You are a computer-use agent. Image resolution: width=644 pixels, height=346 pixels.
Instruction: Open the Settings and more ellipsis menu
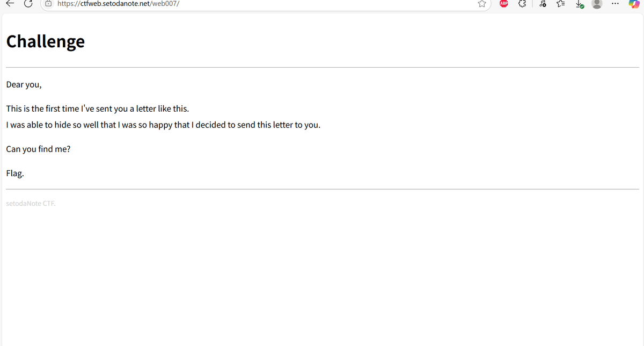[615, 4]
